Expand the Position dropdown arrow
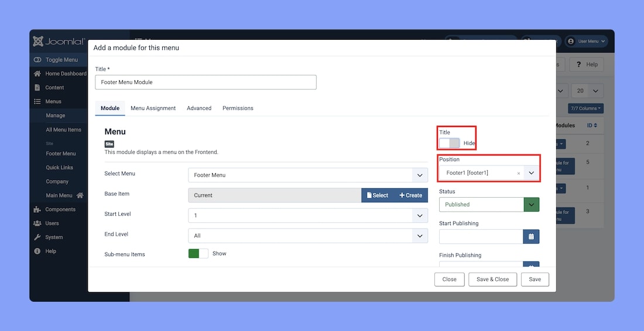The width and height of the screenshot is (644, 331). (531, 173)
